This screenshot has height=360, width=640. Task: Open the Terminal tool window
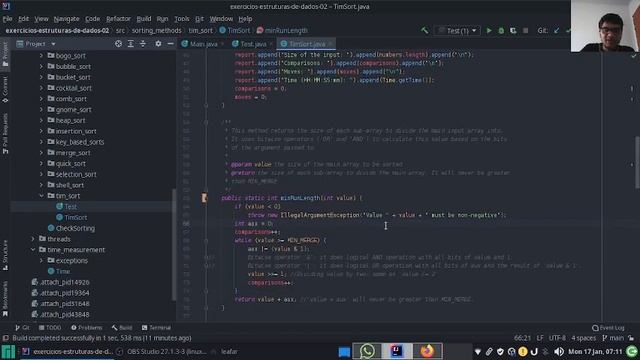156,327
